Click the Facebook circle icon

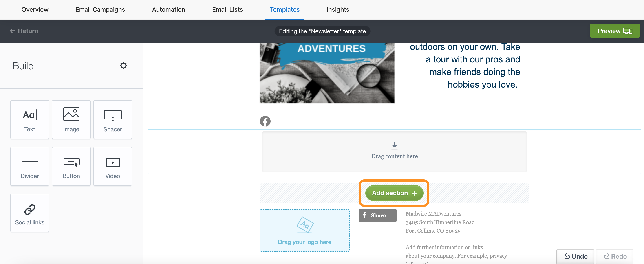click(x=265, y=121)
